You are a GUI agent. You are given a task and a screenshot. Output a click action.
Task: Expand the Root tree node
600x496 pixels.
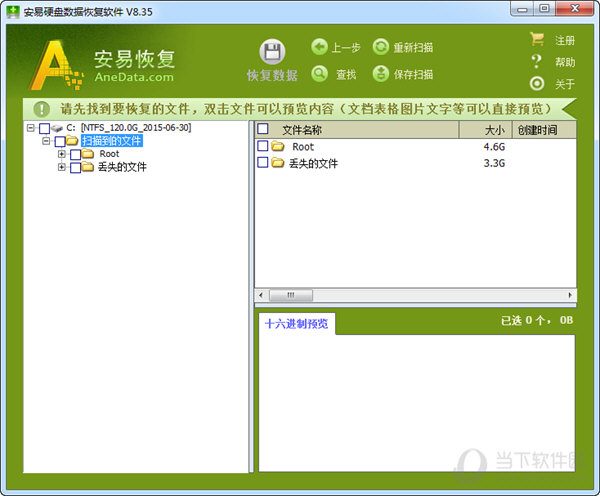[x=62, y=154]
